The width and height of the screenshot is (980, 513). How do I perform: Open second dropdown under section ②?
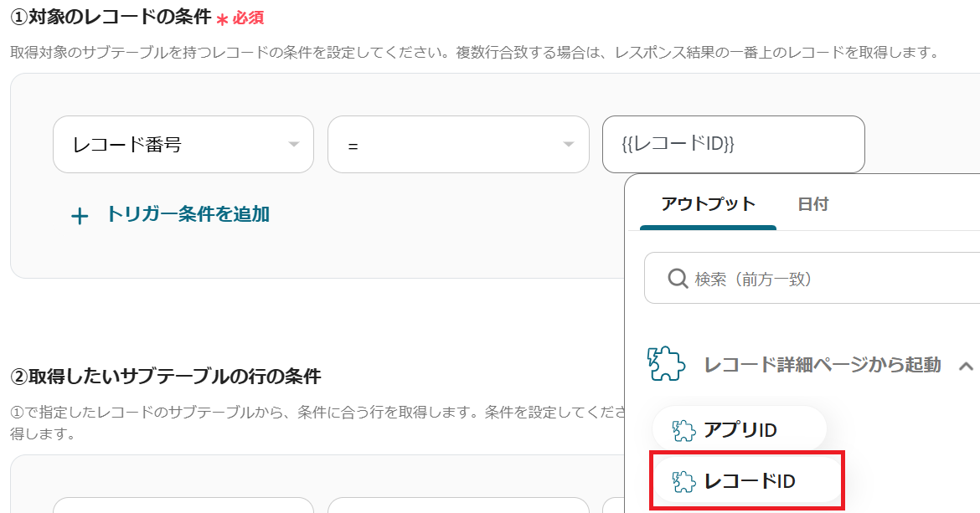pyautogui.click(x=458, y=505)
